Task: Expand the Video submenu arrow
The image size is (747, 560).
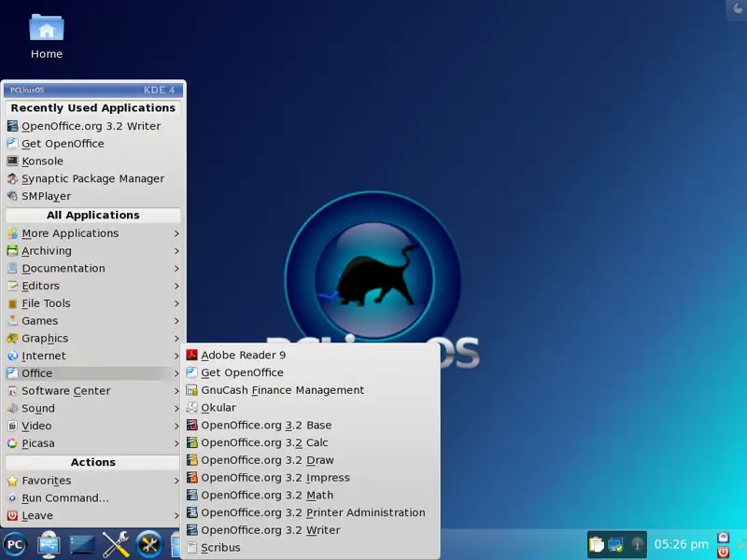Action: click(x=176, y=426)
